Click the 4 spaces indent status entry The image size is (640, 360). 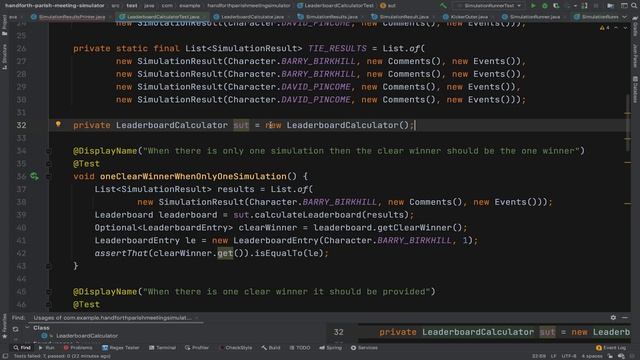click(591, 356)
